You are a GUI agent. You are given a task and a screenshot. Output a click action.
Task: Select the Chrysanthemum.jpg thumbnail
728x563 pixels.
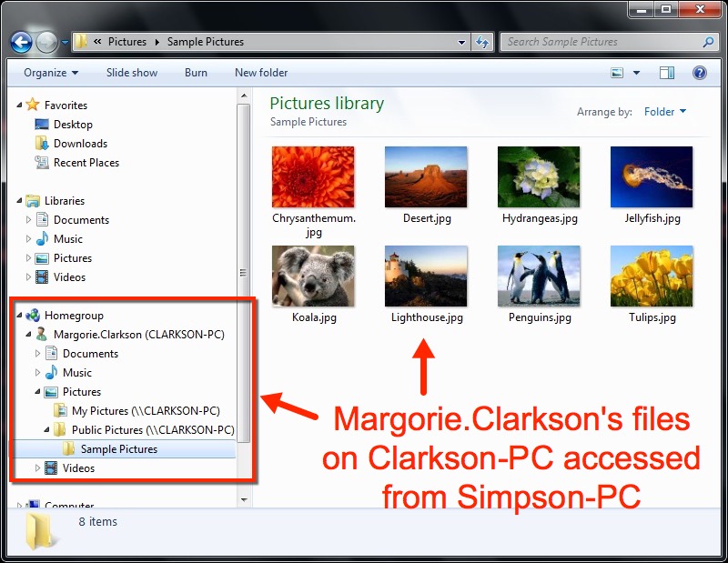click(x=313, y=176)
